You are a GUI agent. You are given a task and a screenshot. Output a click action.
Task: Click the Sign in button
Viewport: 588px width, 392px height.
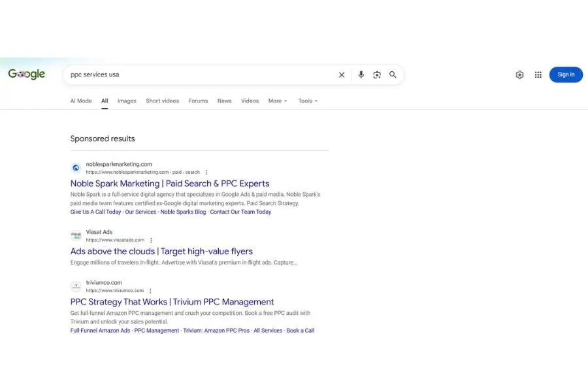(566, 74)
